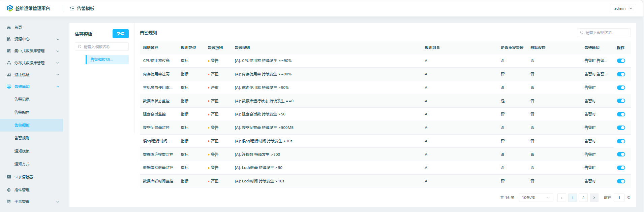This screenshot has height=212, width=644.
Task: Click 告警时,告警... in CPU使用率过高 row
Action: [x=596, y=61]
